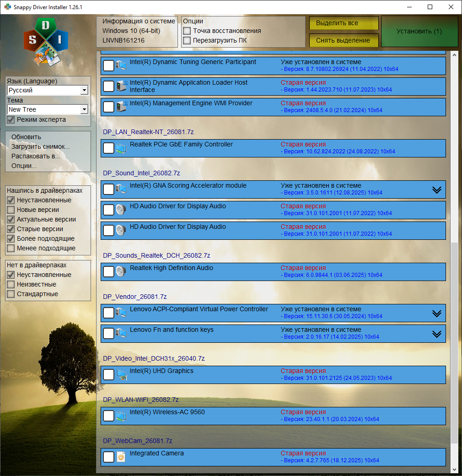Click gear icon of Integrated Camera driver
Screen dimensions: 462x476
[121, 457]
